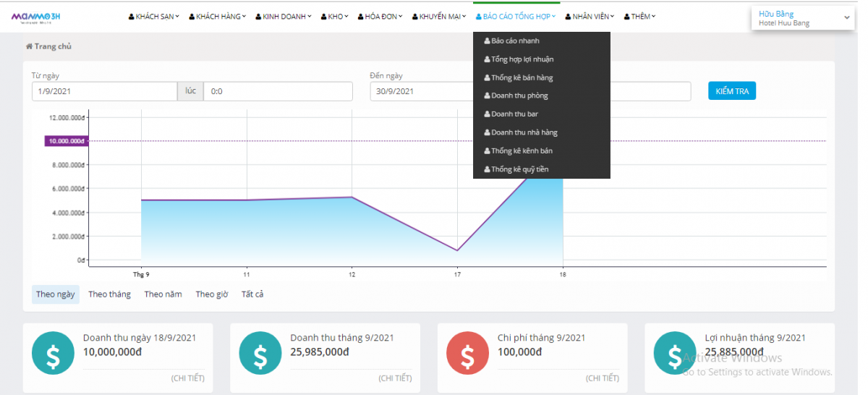This screenshot has height=395, width=868.
Task: Click the home icon beside Trang chủ
Action: (x=29, y=46)
